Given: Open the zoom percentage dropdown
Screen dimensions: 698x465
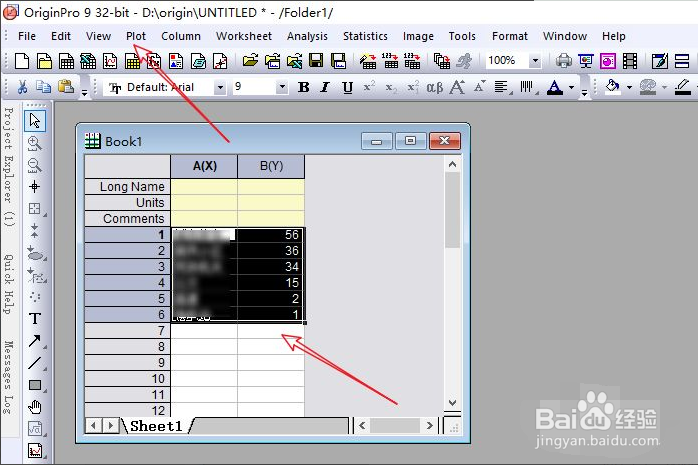Looking at the screenshot, I should click(536, 61).
